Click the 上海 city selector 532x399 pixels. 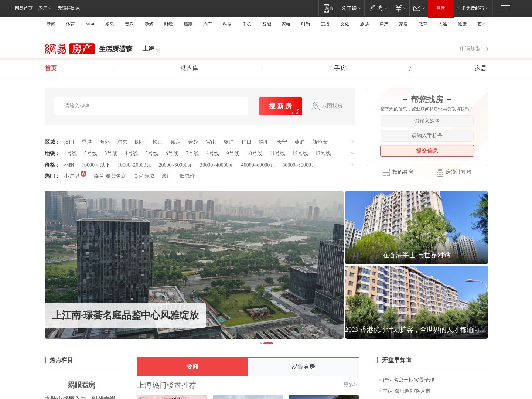pyautogui.click(x=148, y=49)
